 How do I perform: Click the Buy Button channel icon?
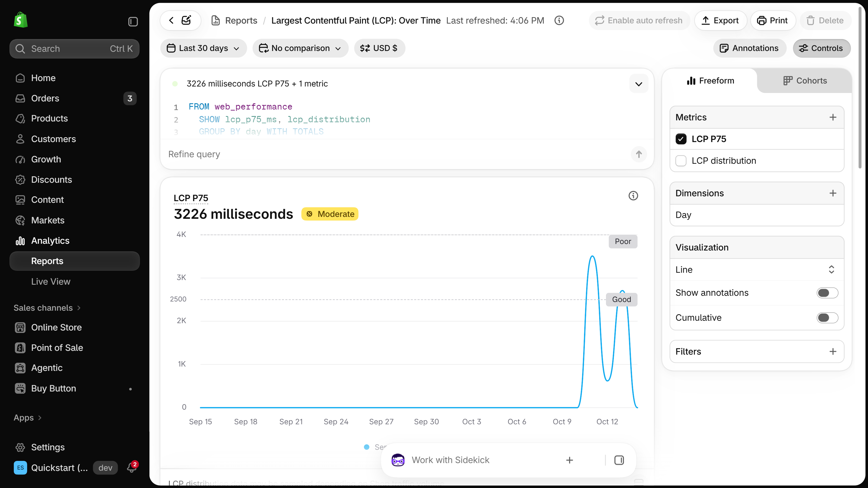20,388
